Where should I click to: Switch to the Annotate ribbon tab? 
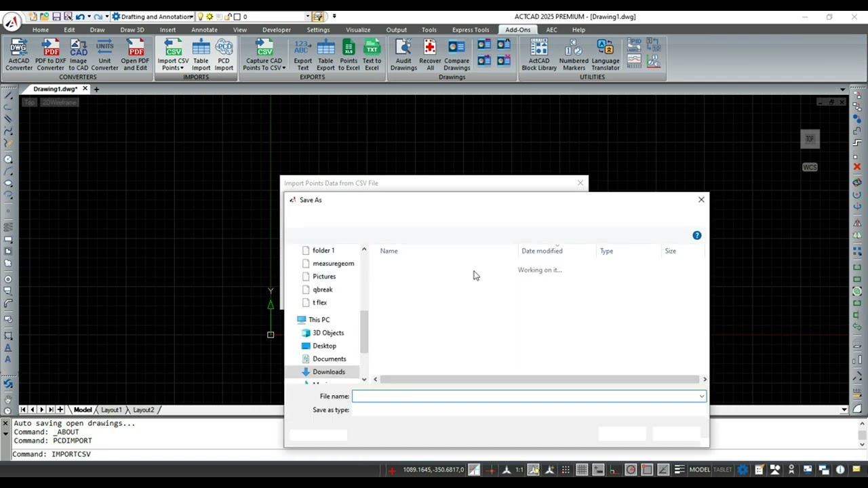(204, 30)
